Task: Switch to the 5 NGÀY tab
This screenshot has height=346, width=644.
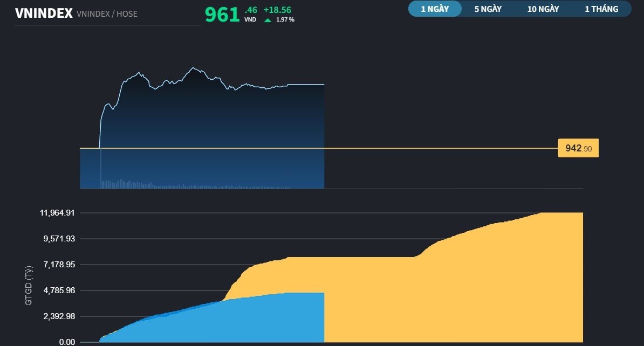Action: pyautogui.click(x=488, y=9)
